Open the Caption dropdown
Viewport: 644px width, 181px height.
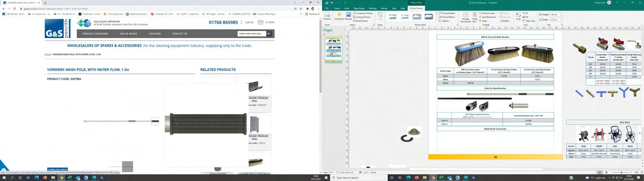coord(445,21)
